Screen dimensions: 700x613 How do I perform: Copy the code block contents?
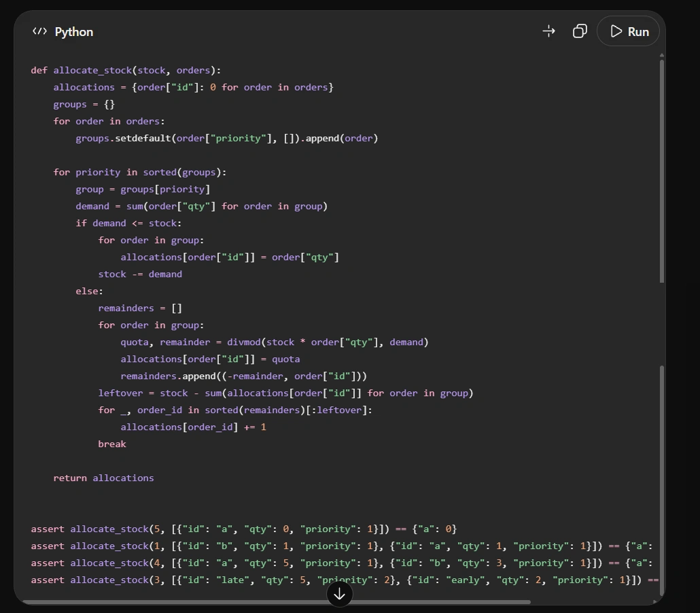point(580,32)
